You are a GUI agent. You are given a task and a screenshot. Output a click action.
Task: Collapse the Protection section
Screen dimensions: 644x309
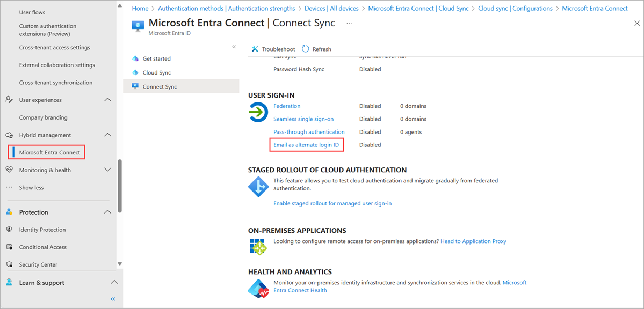[x=107, y=212]
